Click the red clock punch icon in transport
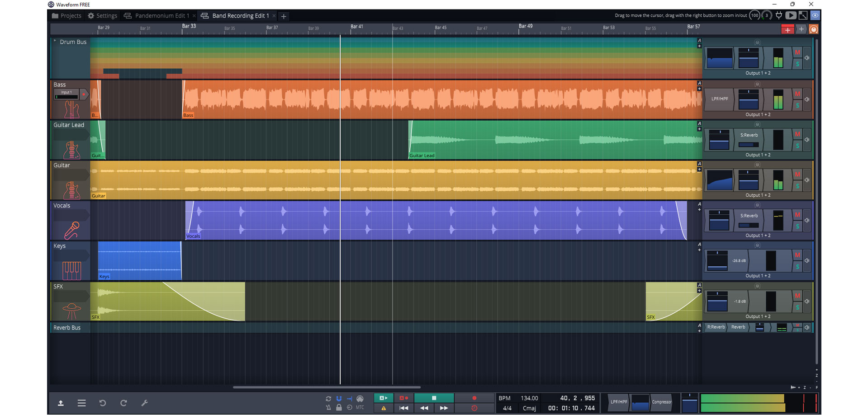 pos(474,408)
